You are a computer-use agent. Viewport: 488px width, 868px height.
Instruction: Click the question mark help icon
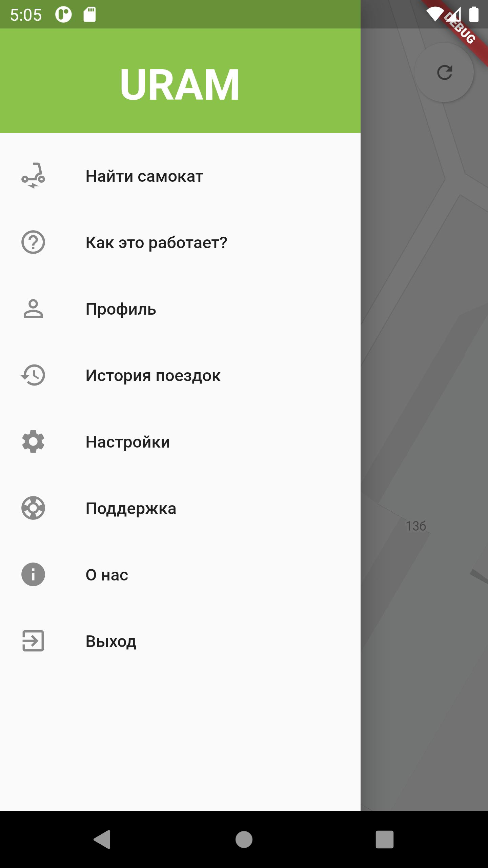(x=33, y=242)
